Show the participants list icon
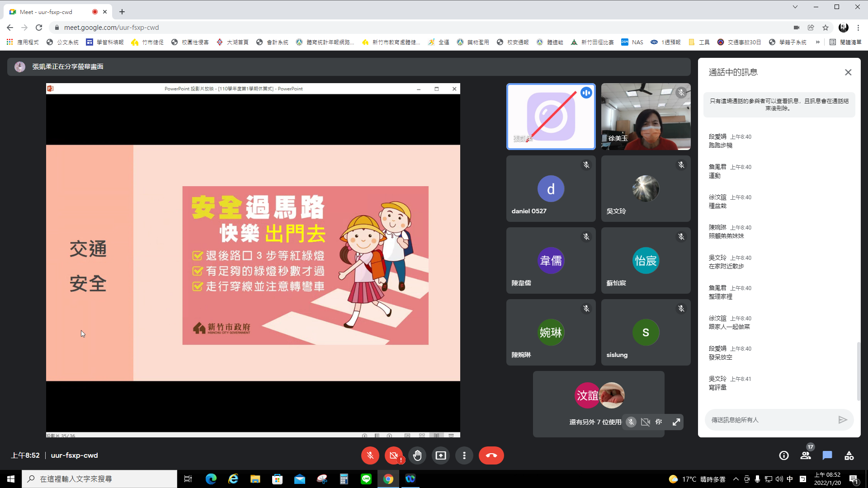 point(806,455)
